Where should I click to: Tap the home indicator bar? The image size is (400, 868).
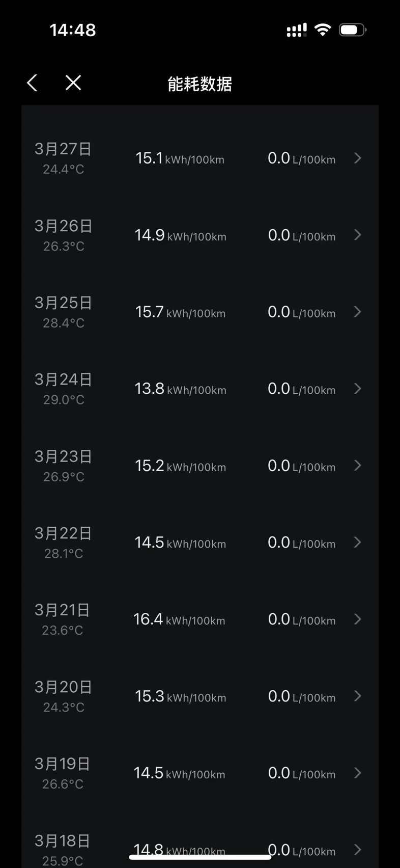click(x=200, y=857)
